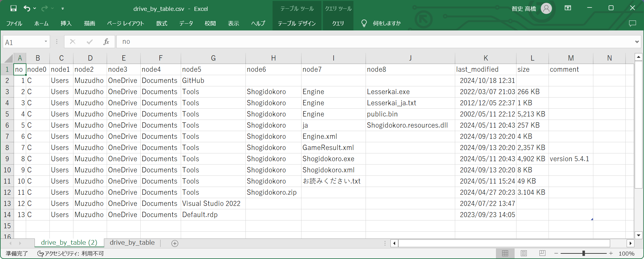
Task: Open the Insert Function fx icon
Action: 106,42
